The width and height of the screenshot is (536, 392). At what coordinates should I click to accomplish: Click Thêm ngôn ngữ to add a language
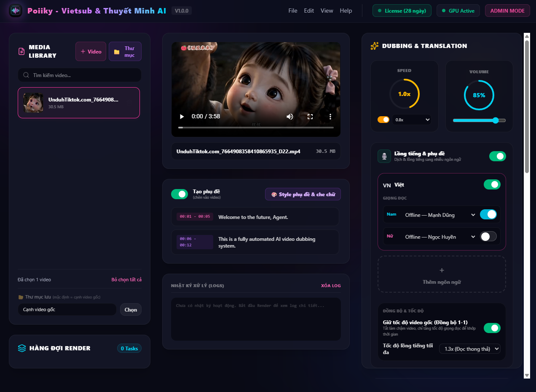[x=442, y=274]
